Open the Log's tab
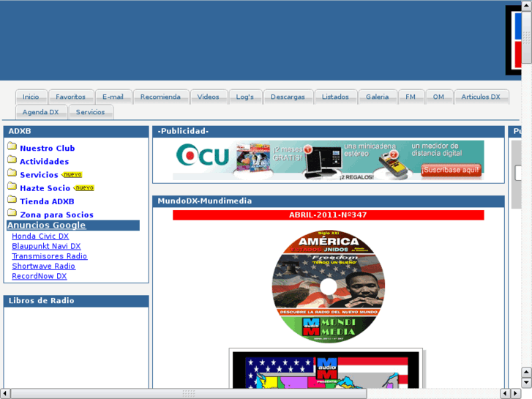 (245, 97)
